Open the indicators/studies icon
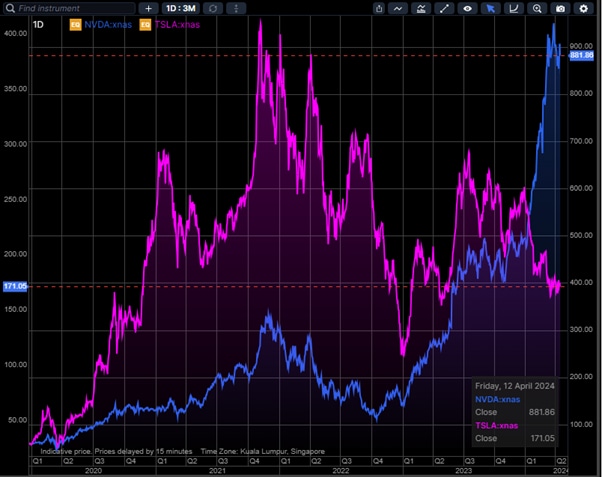The image size is (602, 477). (x=421, y=8)
